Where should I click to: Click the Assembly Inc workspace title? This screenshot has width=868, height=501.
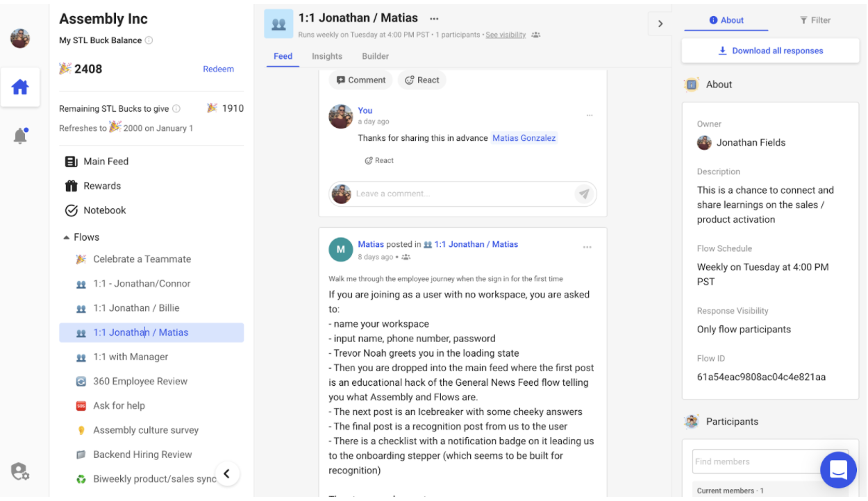(103, 19)
